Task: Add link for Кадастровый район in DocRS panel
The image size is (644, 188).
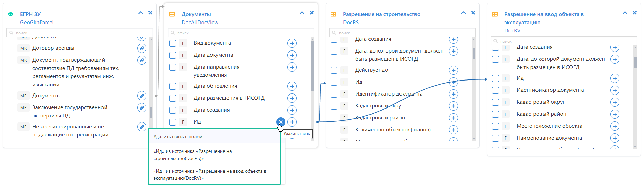Action: 453,118
